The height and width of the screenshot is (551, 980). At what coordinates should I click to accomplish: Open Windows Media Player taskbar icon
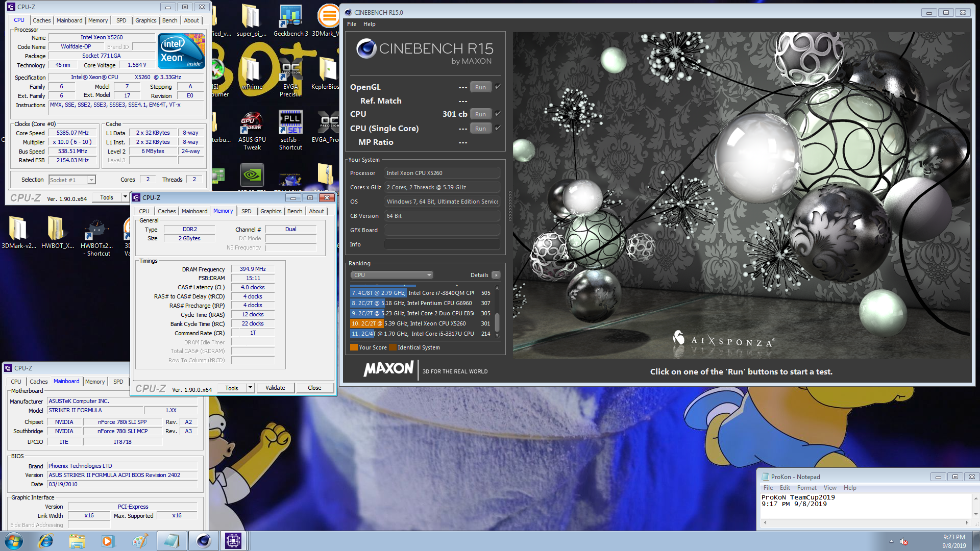[108, 541]
